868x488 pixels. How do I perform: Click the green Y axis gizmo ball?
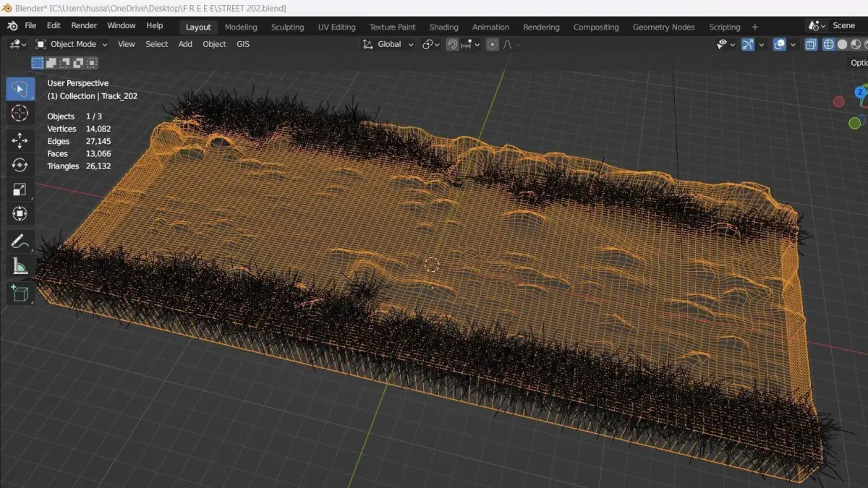(x=854, y=123)
